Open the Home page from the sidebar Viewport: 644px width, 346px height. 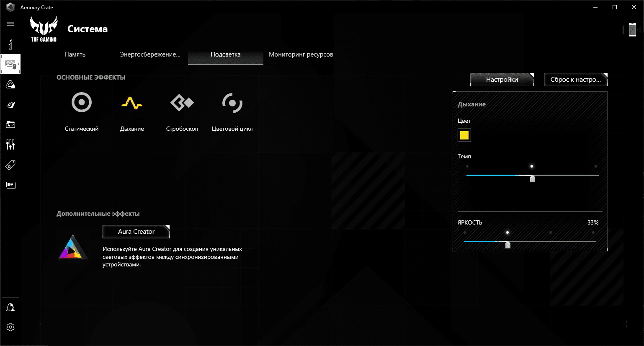[10, 44]
